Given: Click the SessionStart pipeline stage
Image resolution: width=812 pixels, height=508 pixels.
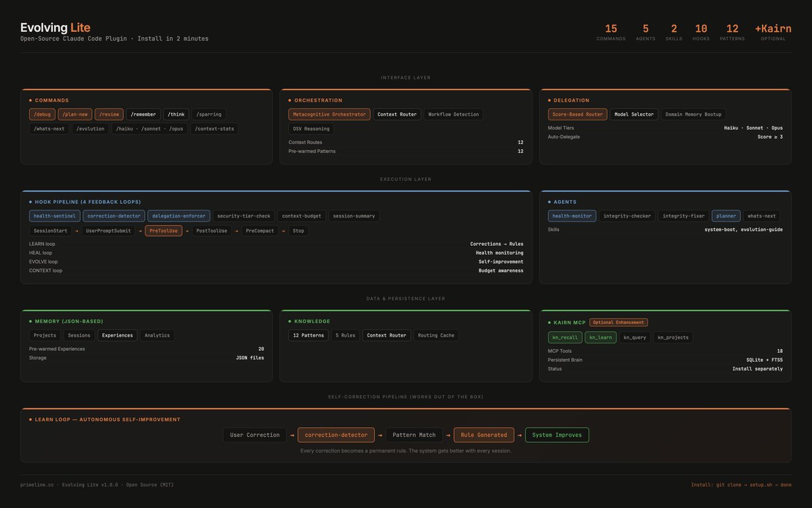Looking at the screenshot, I should point(51,231).
